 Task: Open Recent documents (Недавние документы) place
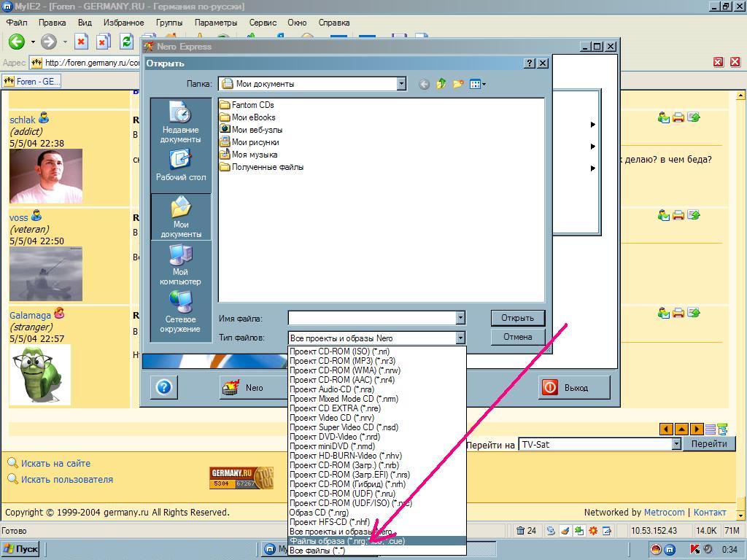(181, 122)
